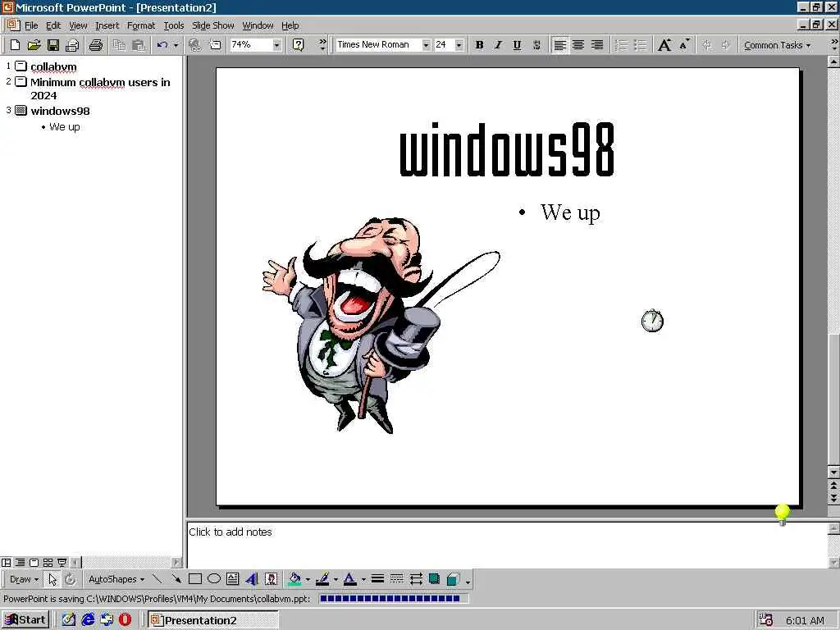Click to add notes area

point(507,545)
